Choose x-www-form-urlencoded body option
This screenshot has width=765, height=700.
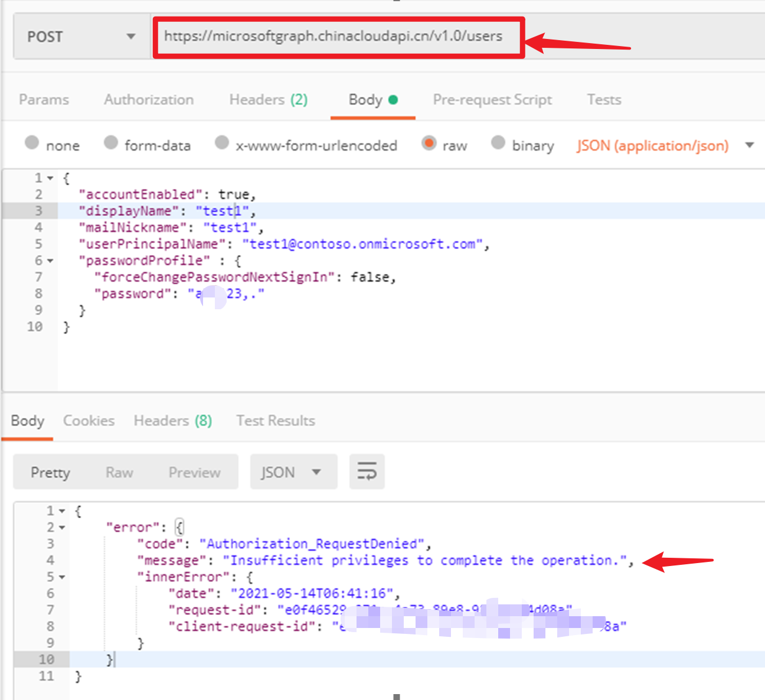click(222, 143)
